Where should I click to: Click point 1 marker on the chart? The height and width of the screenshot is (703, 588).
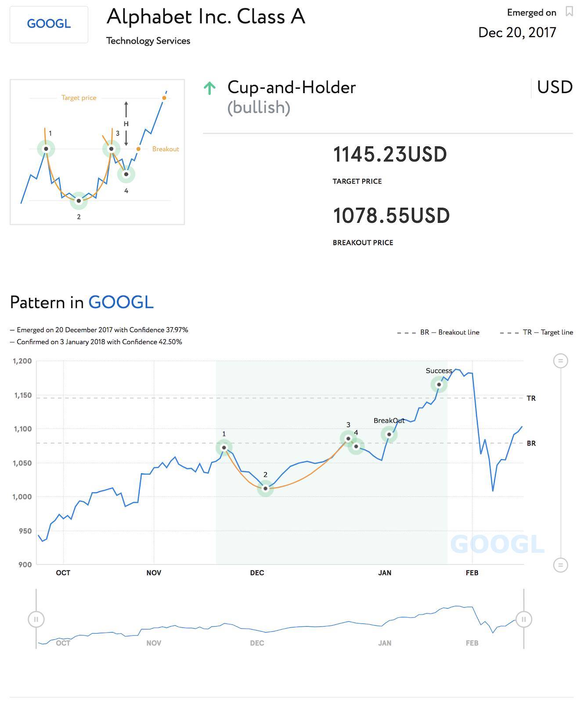click(x=224, y=448)
